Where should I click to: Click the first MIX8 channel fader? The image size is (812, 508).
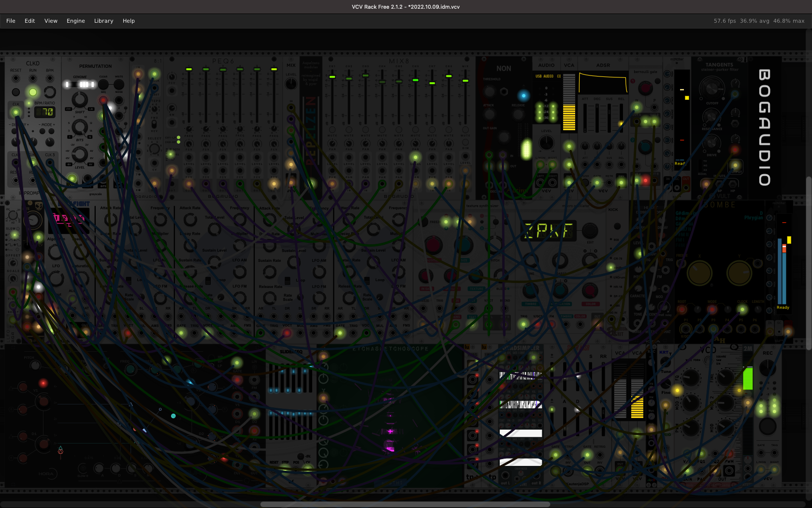coord(332,97)
